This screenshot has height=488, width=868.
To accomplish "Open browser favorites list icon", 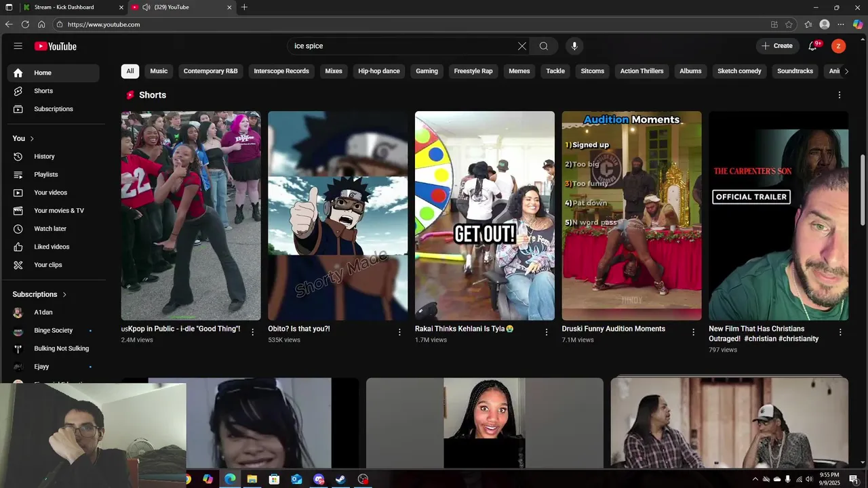I will 808,24.
